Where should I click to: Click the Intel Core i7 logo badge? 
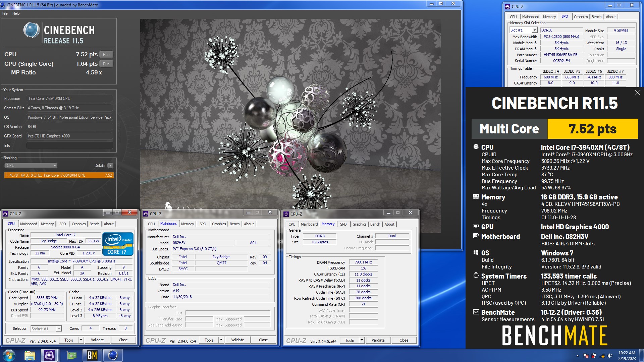click(x=118, y=244)
